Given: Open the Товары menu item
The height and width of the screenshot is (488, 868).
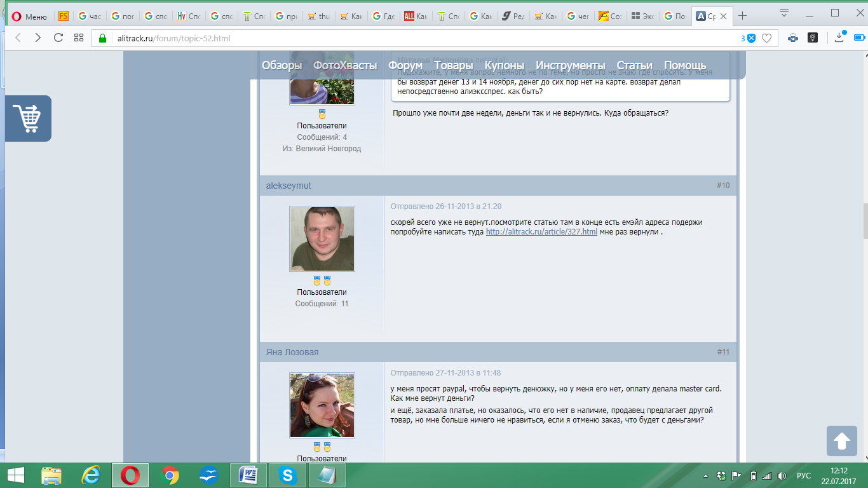Looking at the screenshot, I should tap(454, 65).
